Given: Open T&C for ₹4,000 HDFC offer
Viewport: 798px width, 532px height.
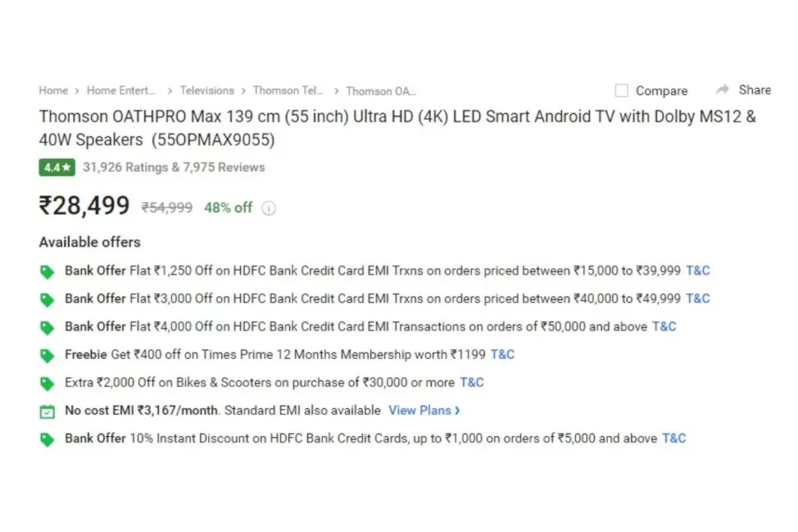Looking at the screenshot, I should pyautogui.click(x=664, y=326).
